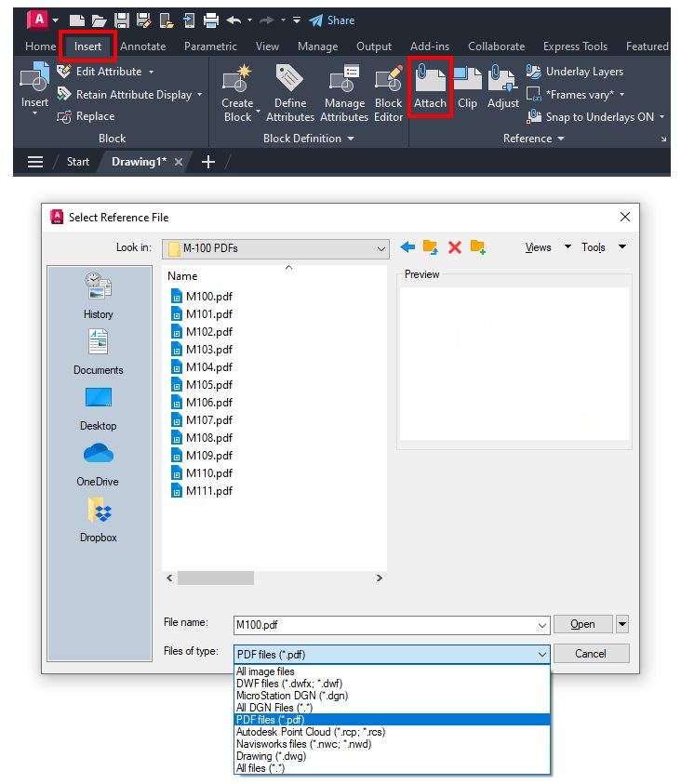Close the Drawing1 tab
The height and width of the screenshot is (784, 681).
point(179,162)
